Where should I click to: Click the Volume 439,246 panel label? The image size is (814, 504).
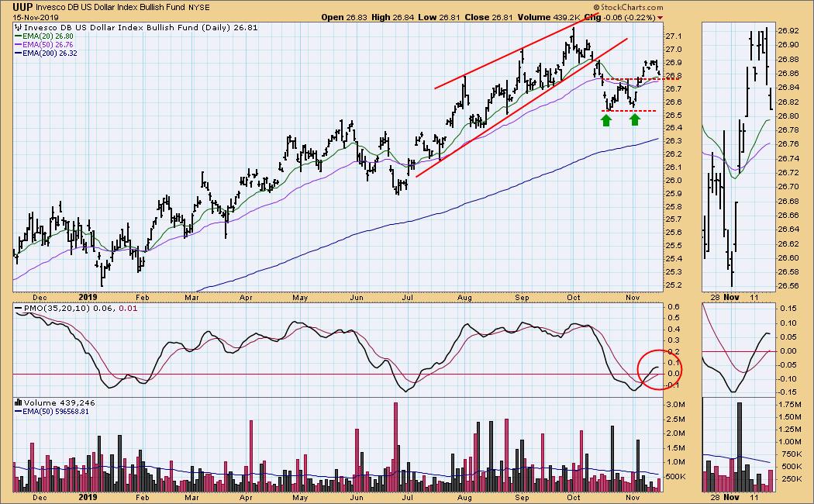click(x=59, y=402)
